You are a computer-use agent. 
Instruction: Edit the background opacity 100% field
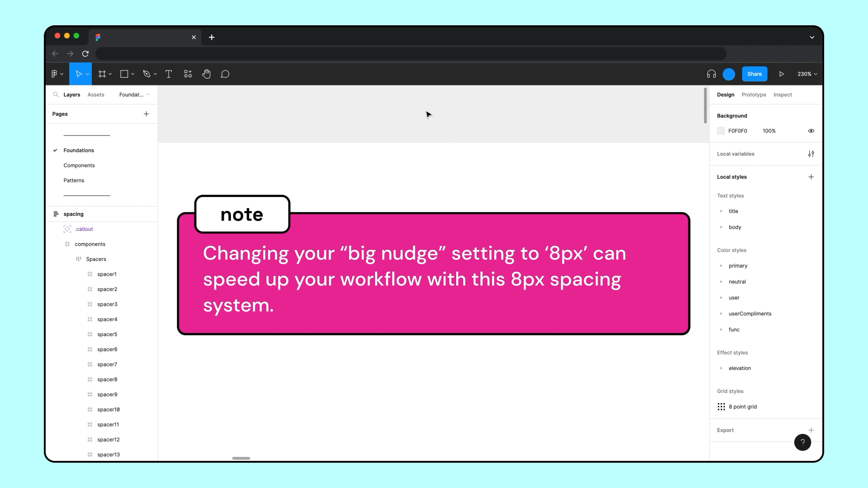click(769, 131)
